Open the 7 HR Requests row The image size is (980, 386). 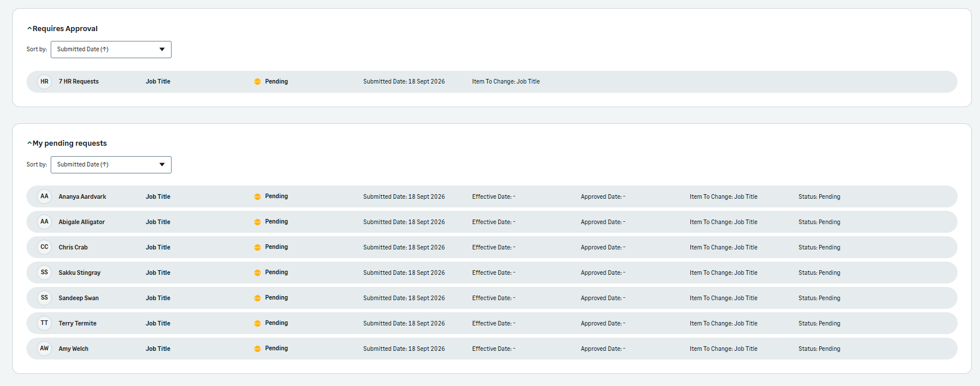pyautogui.click(x=492, y=82)
